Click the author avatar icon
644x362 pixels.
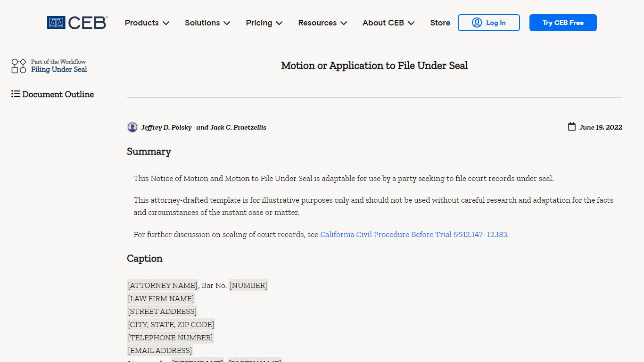[132, 127]
